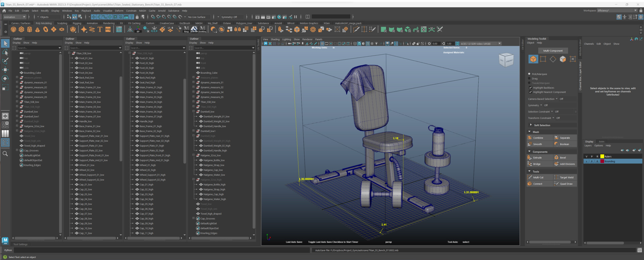Open the Deform menu in the menu bar
The image size is (644, 260).
[x=119, y=11]
